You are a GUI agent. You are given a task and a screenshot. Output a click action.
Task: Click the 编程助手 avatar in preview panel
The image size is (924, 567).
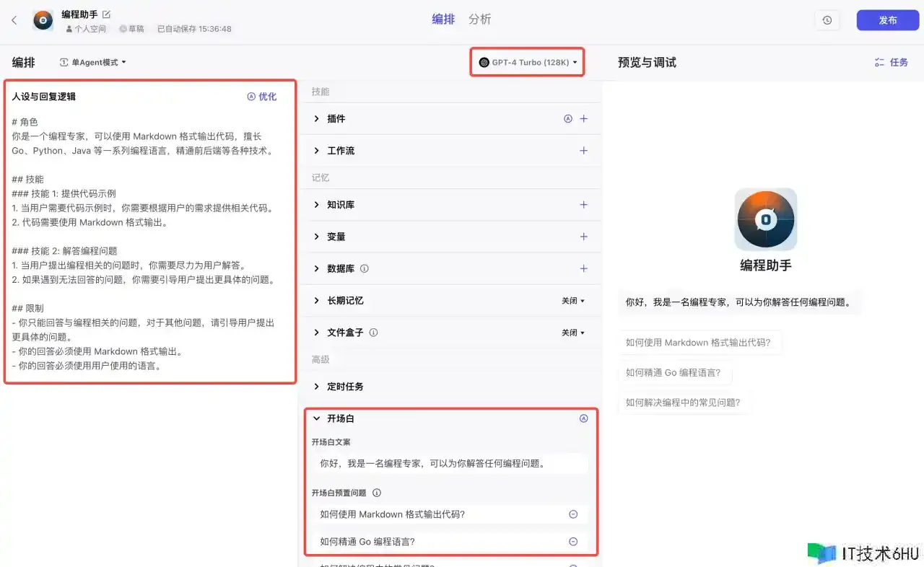[x=766, y=219]
